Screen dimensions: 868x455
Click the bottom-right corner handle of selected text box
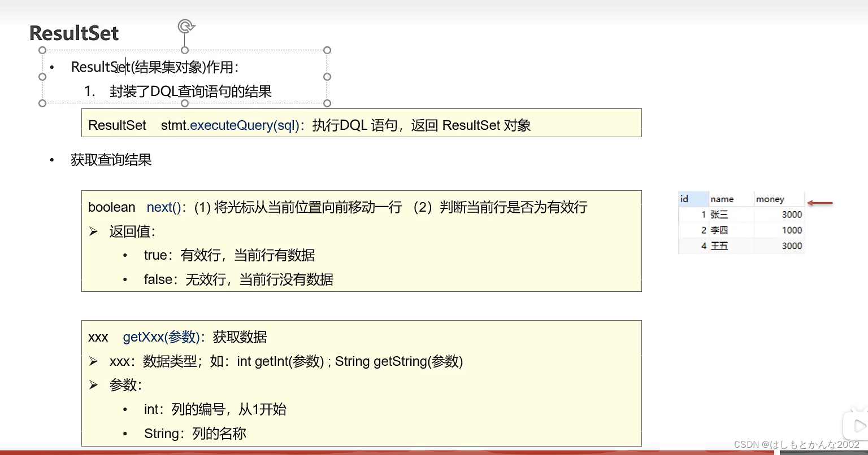327,103
